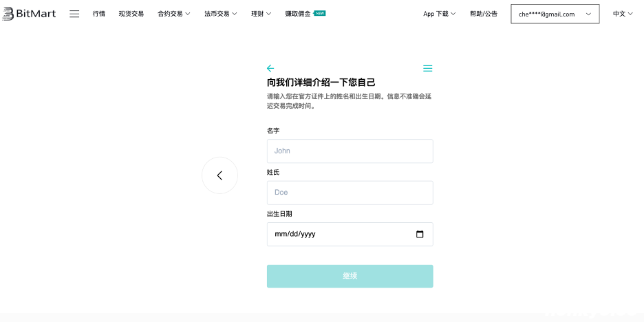The width and height of the screenshot is (644, 322).
Task: Open 行情 market page
Action: tap(99, 14)
